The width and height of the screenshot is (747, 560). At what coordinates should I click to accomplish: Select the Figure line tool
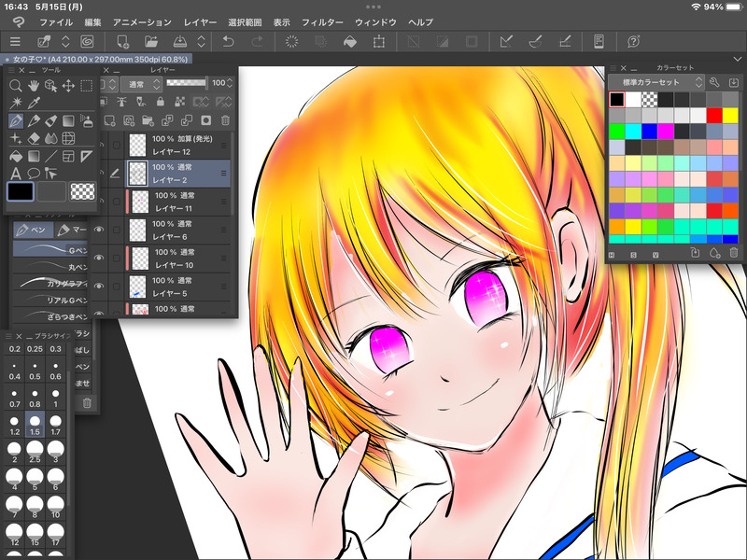point(51,156)
